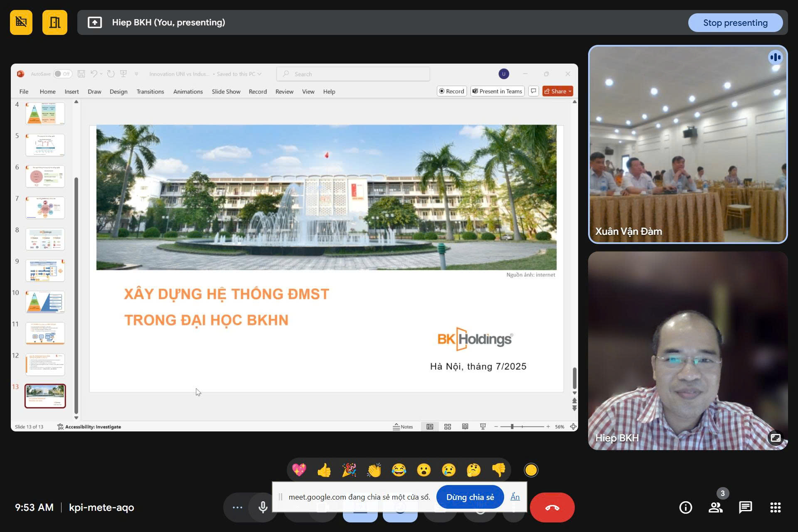Toggle the Notes pane in status bar
The width and height of the screenshot is (798, 532).
tap(403, 427)
